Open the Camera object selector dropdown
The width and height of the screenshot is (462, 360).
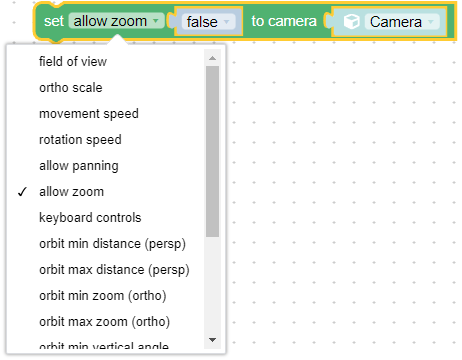click(402, 22)
